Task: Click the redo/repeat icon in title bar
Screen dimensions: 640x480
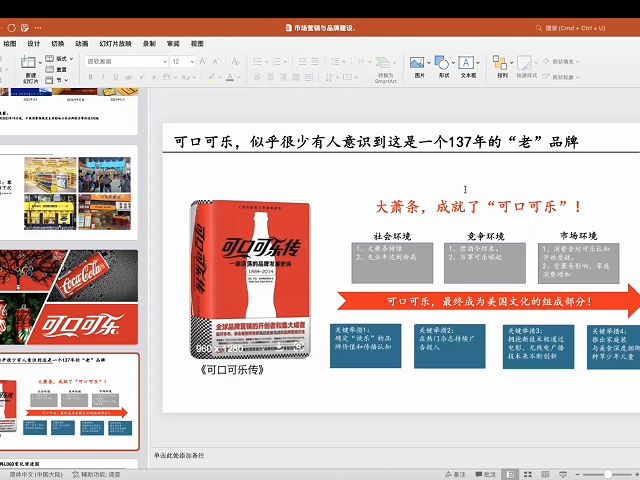Action: pyautogui.click(x=11, y=28)
